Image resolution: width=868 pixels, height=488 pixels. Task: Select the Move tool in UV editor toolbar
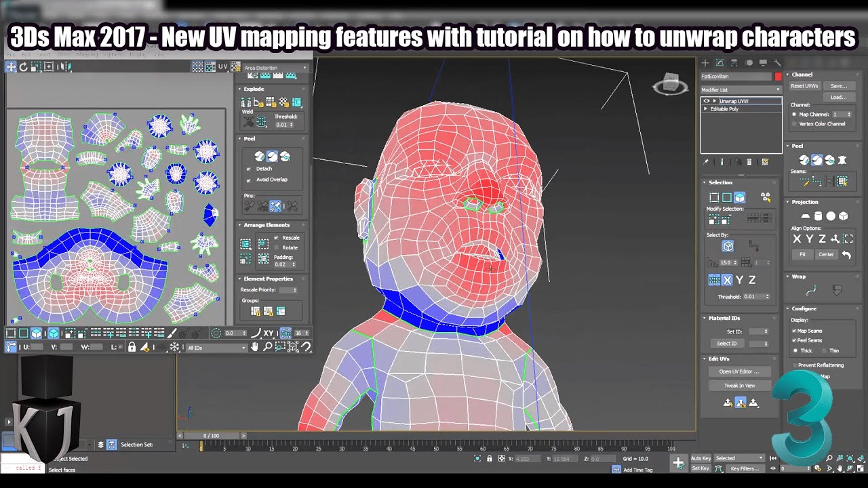(11, 67)
